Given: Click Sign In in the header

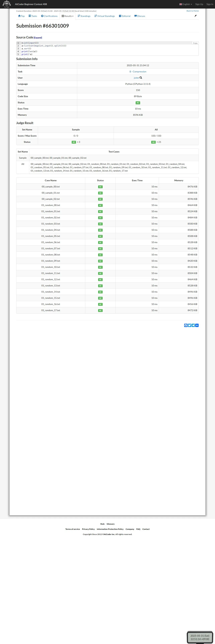Looking at the screenshot, I should coord(210,4).
